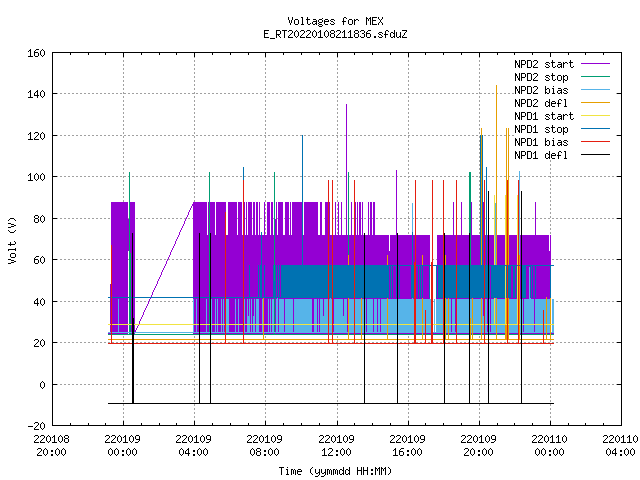Click the y-axis tick label 100
The width and height of the screenshot is (640, 480).
pyautogui.click(x=36, y=177)
